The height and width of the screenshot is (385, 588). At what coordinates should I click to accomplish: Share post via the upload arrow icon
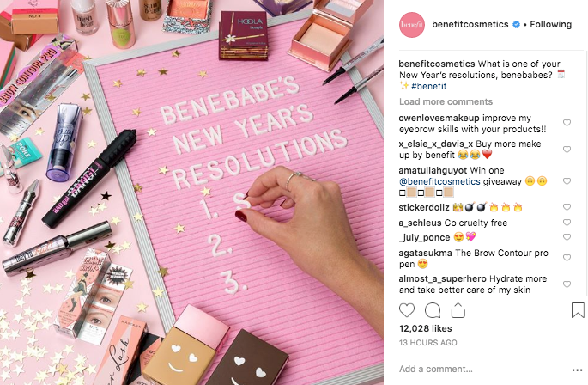tap(458, 310)
